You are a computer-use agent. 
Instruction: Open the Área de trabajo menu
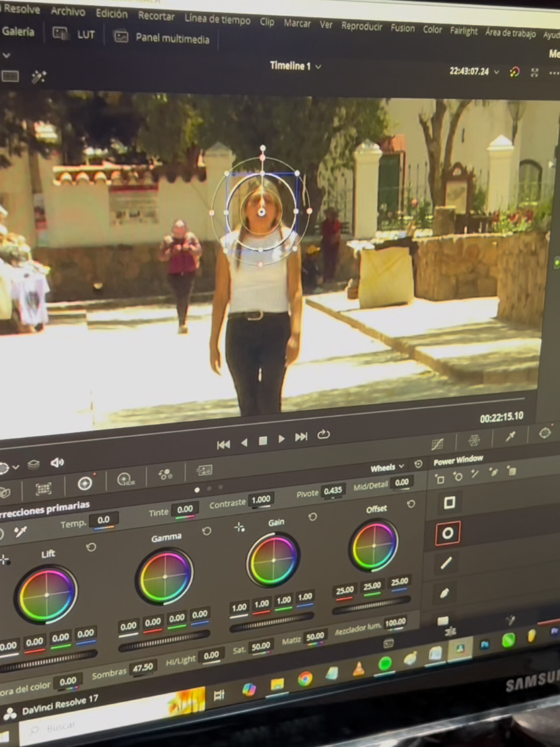coord(510,33)
